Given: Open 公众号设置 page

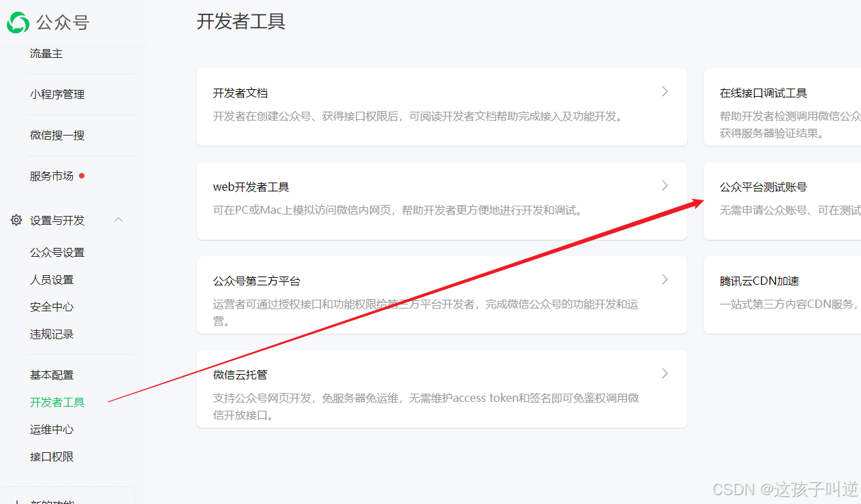Looking at the screenshot, I should point(57,252).
